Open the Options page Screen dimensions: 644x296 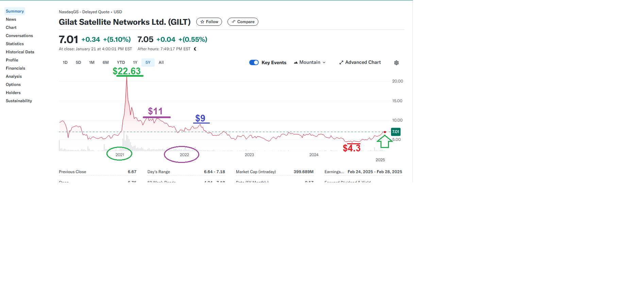13,85
